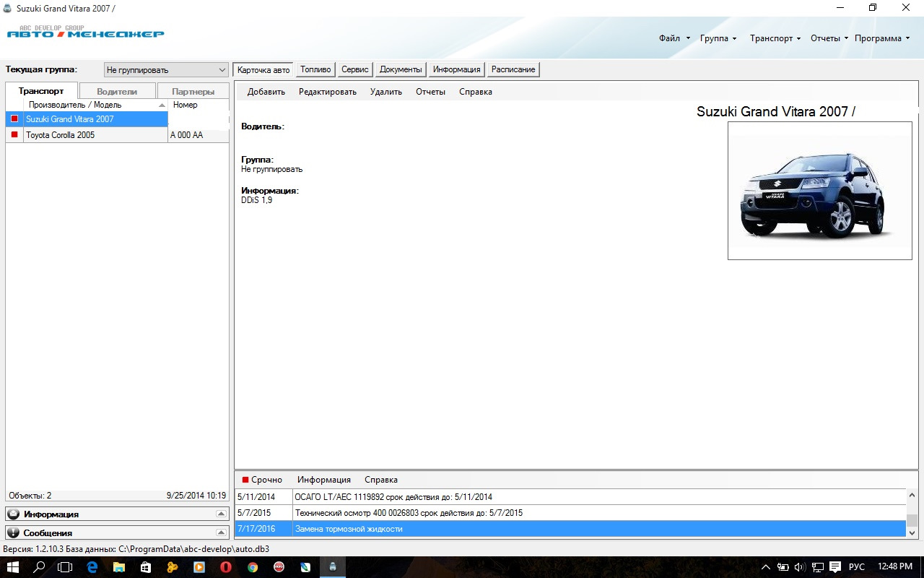Click the Авто Менеджер logo in the header

pyautogui.click(x=85, y=33)
